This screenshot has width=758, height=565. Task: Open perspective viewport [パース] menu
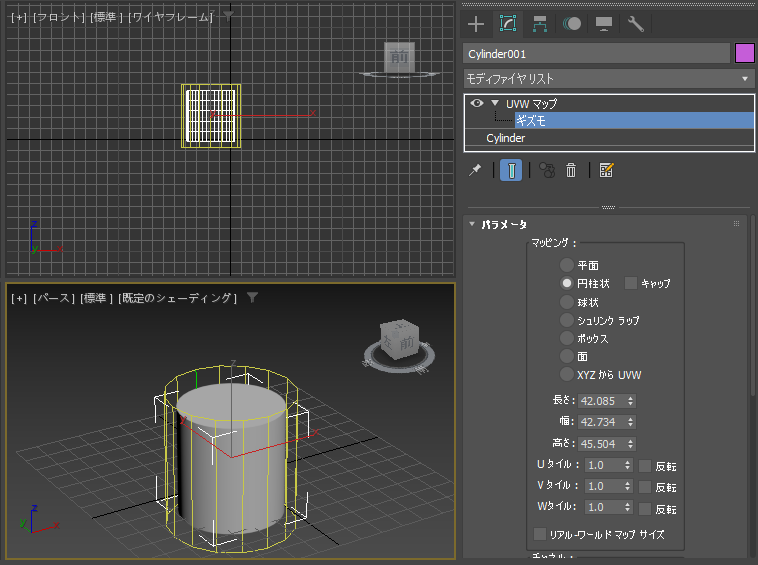click(54, 298)
